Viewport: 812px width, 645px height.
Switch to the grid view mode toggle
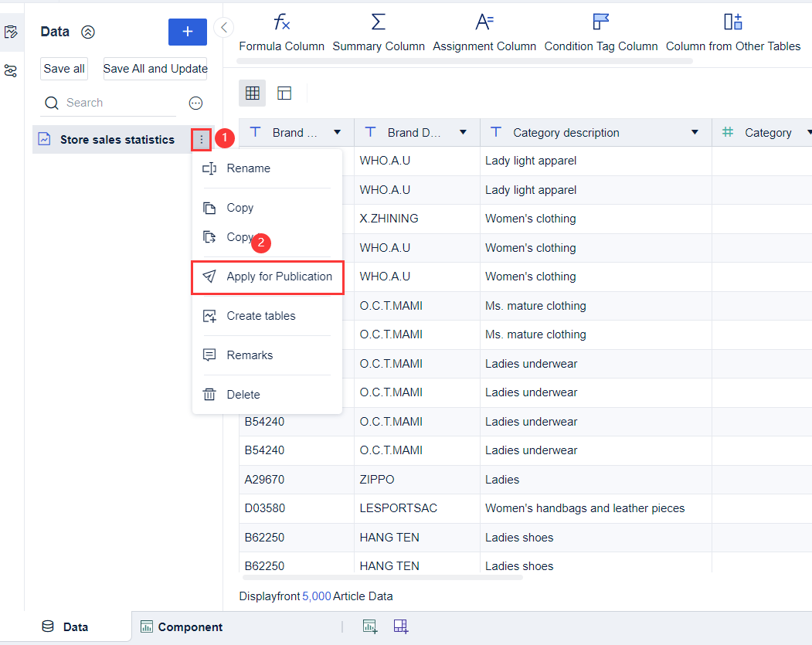tap(252, 93)
